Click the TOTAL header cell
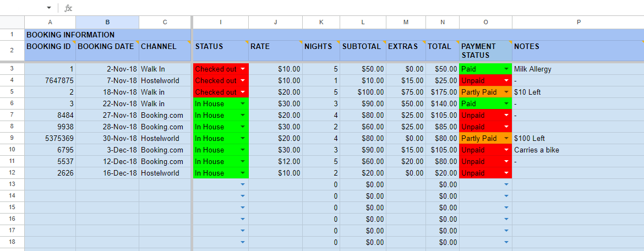This screenshot has width=644, height=251. (x=443, y=51)
